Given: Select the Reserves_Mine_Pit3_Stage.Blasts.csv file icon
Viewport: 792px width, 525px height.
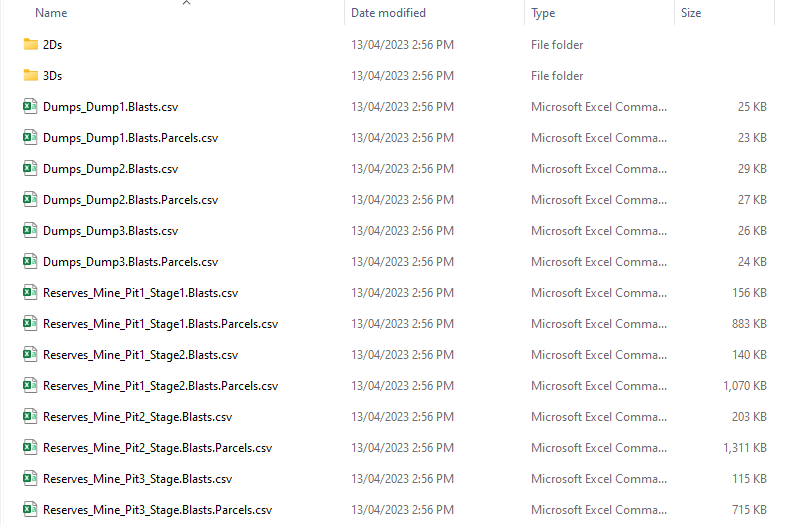Looking at the screenshot, I should click(30, 479).
